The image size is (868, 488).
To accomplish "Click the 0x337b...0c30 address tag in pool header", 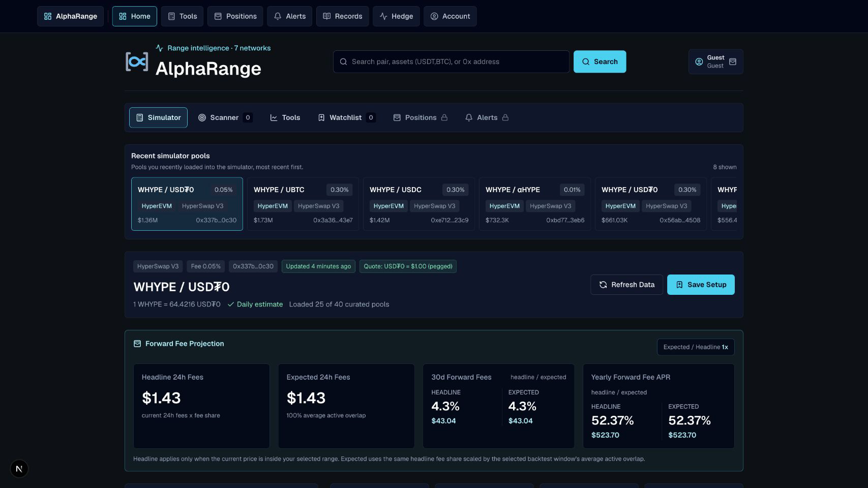I will (253, 266).
